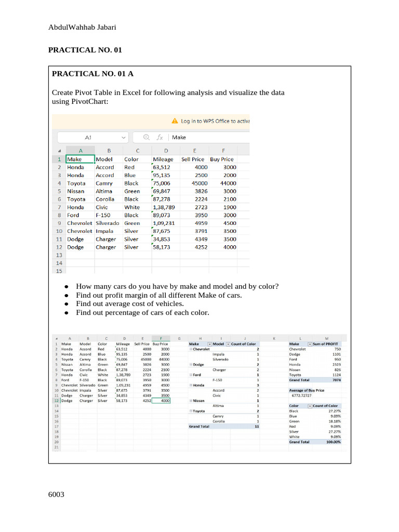The height and width of the screenshot is (532, 399).
Task: Collapse the Ford group in pivot table
Action: coord(191,375)
